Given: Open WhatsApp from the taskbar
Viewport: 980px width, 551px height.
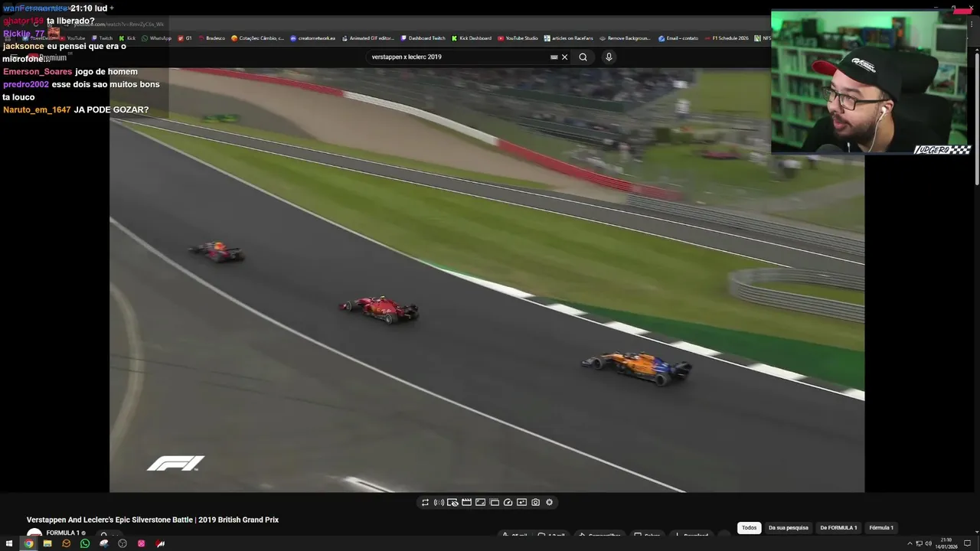Looking at the screenshot, I should point(85,543).
